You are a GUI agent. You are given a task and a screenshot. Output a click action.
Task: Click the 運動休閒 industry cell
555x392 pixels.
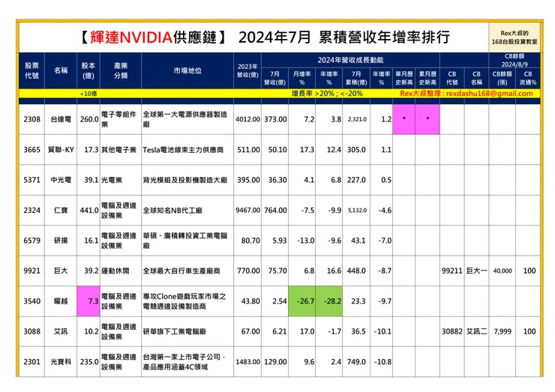(x=120, y=271)
